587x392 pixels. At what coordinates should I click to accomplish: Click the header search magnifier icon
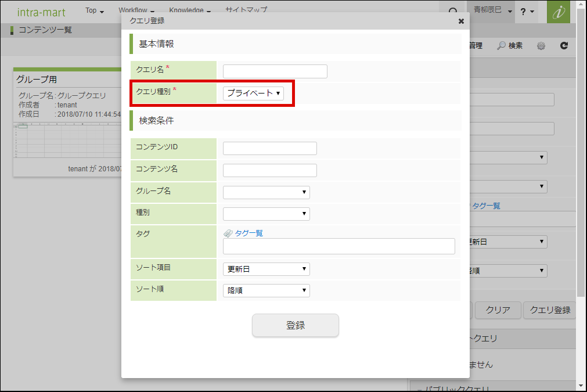coord(453,12)
